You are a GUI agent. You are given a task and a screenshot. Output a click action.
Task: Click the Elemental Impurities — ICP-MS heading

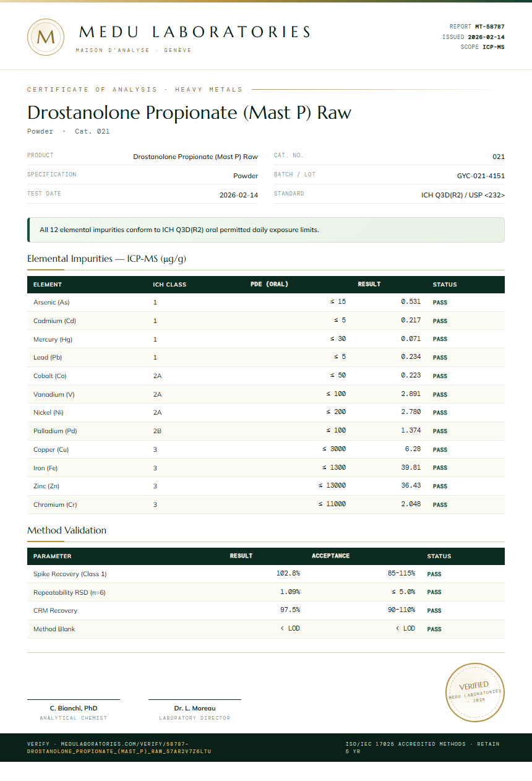point(106,259)
